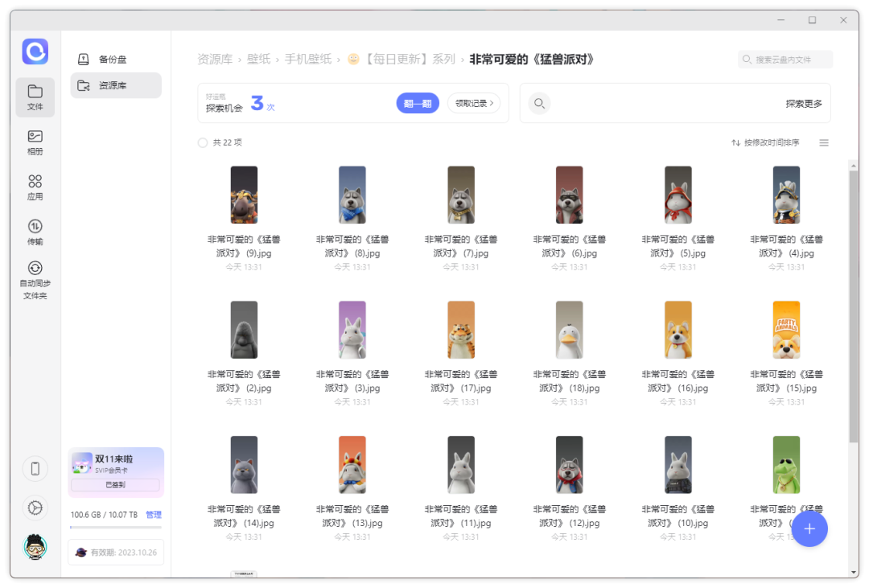Select duck thumbnail (18).jpg
Viewport: 869px width, 588px height.
569,330
